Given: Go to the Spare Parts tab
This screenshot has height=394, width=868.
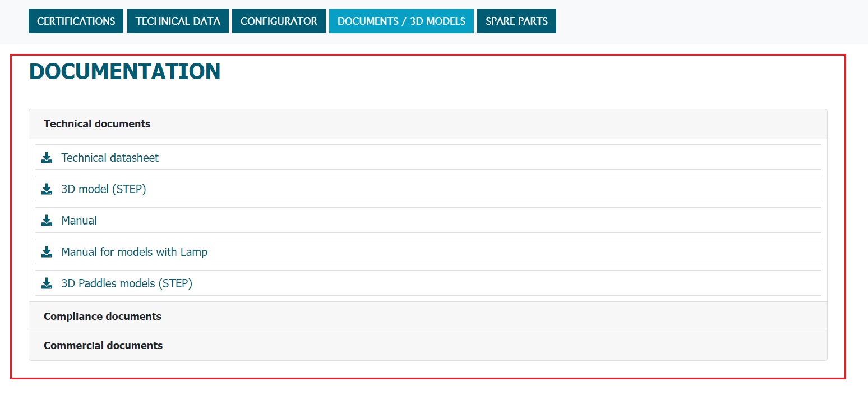Looking at the screenshot, I should (516, 21).
